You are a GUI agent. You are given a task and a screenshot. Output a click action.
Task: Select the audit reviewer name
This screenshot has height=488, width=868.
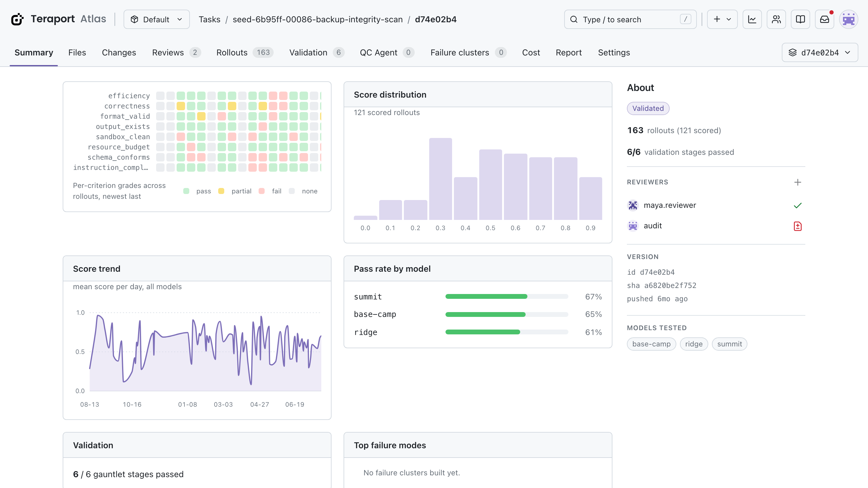(x=652, y=226)
